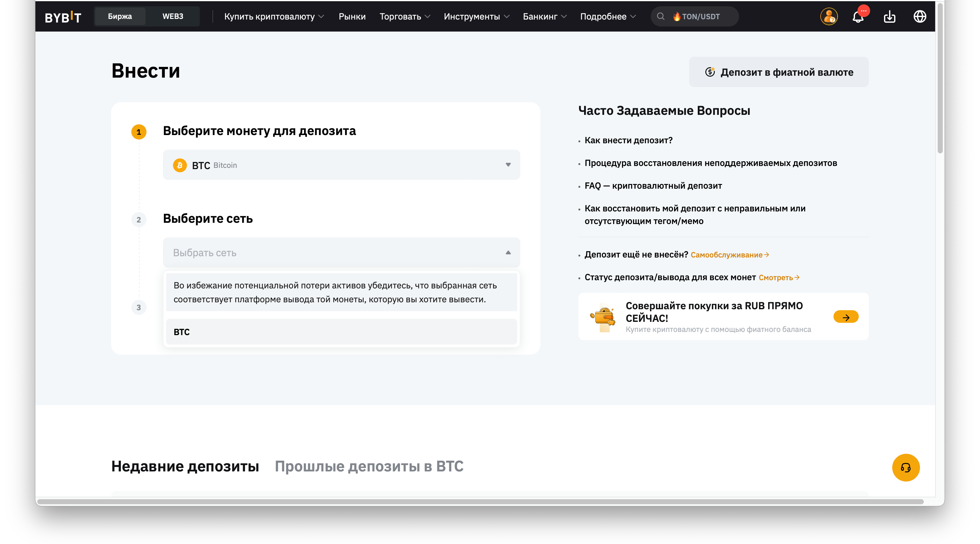
Task: Click the Bybit logo
Action: point(63,17)
